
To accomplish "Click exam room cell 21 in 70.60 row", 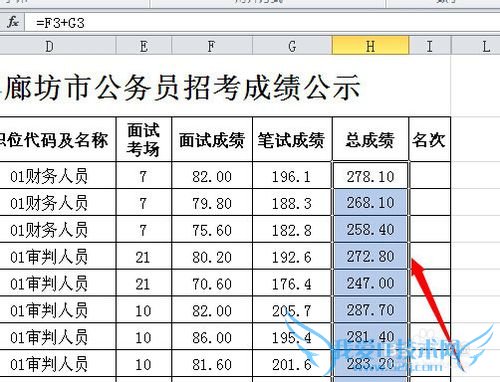I will (x=144, y=283).
